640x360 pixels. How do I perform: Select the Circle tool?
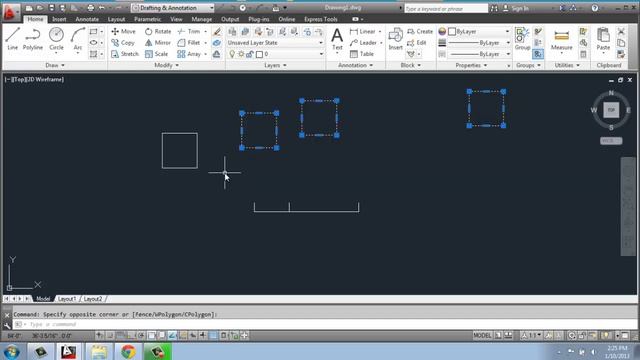click(56, 39)
